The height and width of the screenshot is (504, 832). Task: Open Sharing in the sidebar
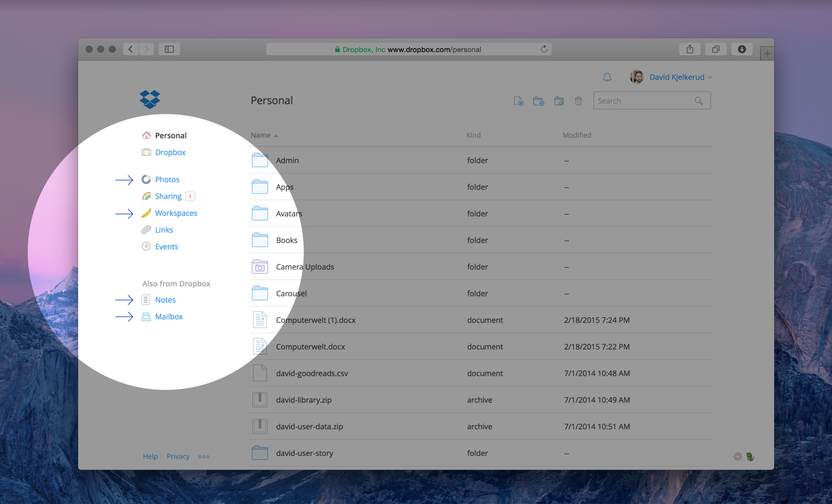(168, 196)
